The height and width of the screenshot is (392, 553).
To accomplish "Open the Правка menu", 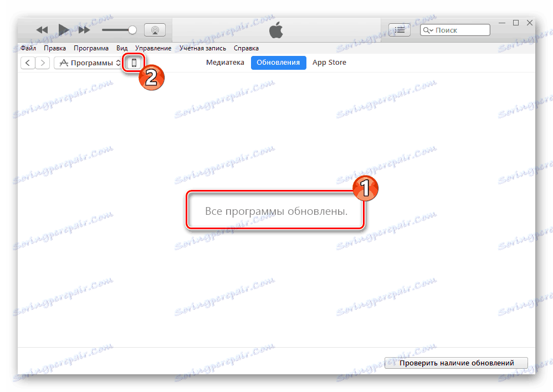I will click(x=55, y=48).
